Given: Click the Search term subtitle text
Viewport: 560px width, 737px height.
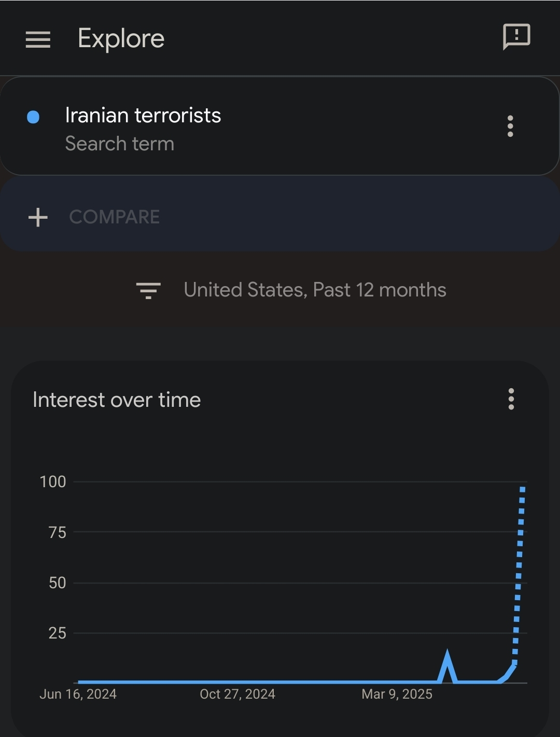Looking at the screenshot, I should pos(120,144).
